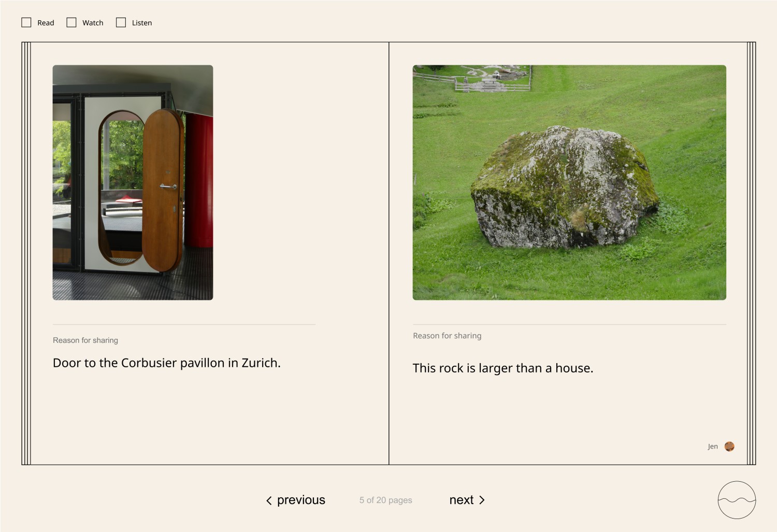
Task: Select the 'Listen' filter label
Action: click(x=142, y=23)
